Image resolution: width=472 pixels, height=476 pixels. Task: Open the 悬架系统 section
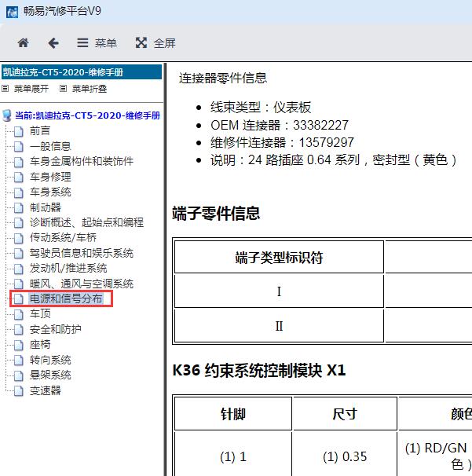tap(50, 375)
